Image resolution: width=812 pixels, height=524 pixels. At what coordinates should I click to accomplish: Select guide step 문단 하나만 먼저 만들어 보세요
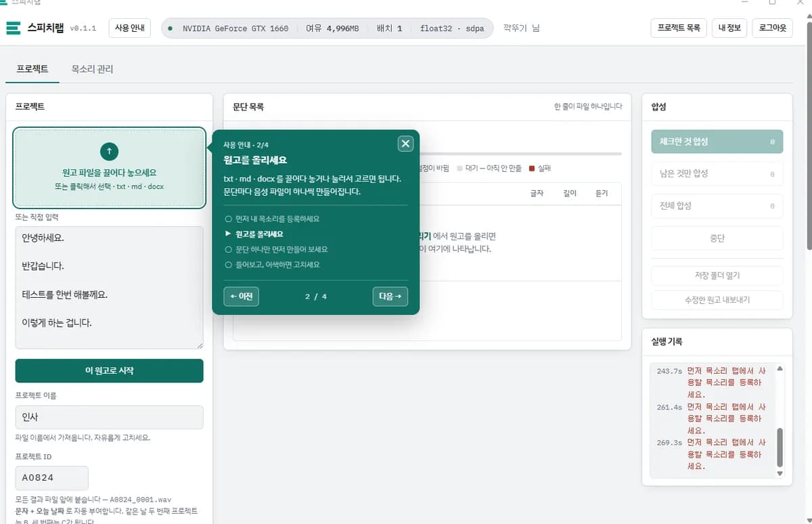click(276, 249)
